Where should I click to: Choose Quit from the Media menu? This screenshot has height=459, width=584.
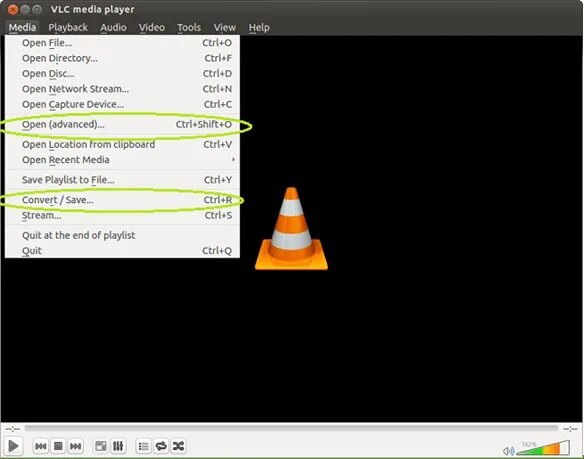(123, 250)
